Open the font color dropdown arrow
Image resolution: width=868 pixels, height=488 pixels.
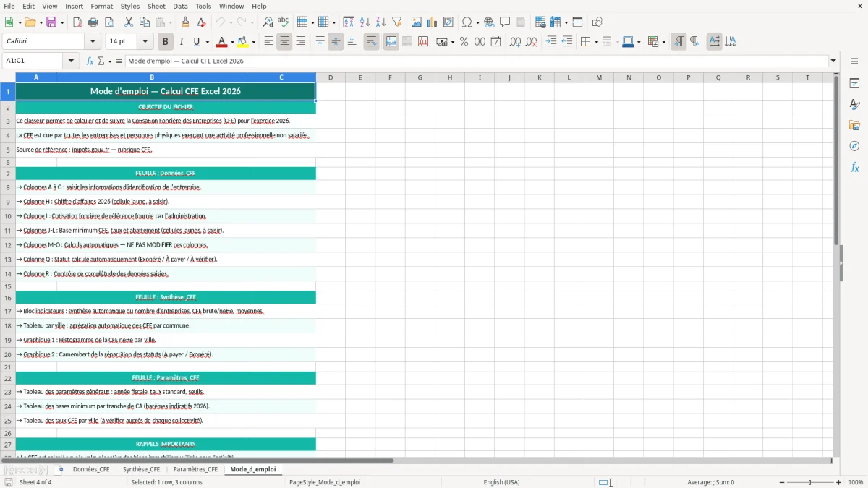(x=232, y=42)
